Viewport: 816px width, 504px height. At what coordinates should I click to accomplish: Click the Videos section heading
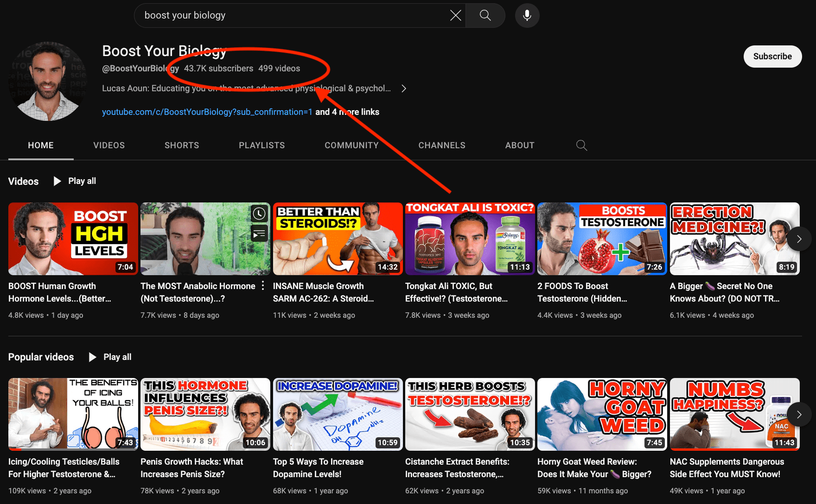[x=24, y=182]
